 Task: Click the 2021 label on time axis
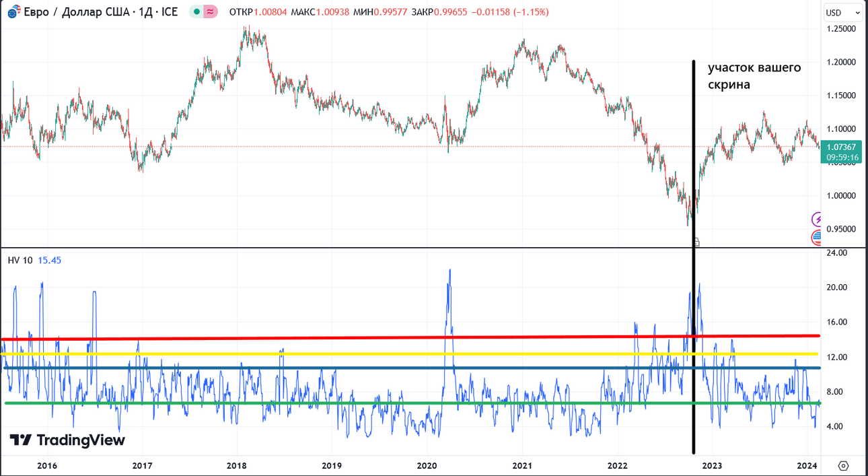point(522,465)
